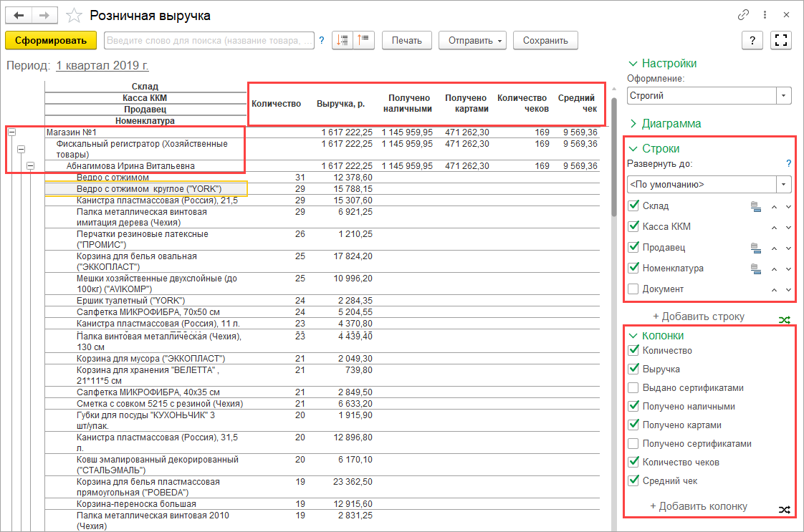Move Касса ККМ row up
The width and height of the screenshot is (804, 532).
click(774, 228)
